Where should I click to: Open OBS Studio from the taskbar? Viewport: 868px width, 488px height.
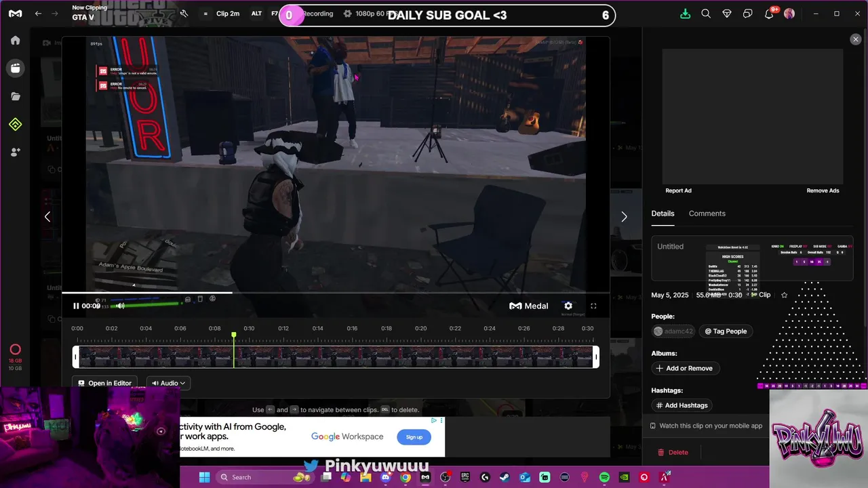coord(445,477)
